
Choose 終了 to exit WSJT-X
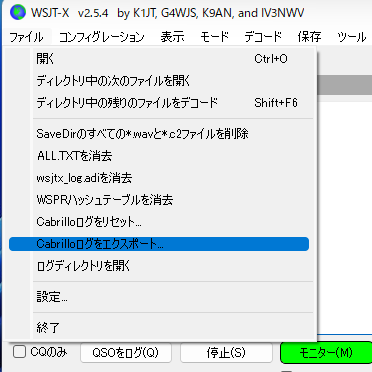(x=159, y=328)
